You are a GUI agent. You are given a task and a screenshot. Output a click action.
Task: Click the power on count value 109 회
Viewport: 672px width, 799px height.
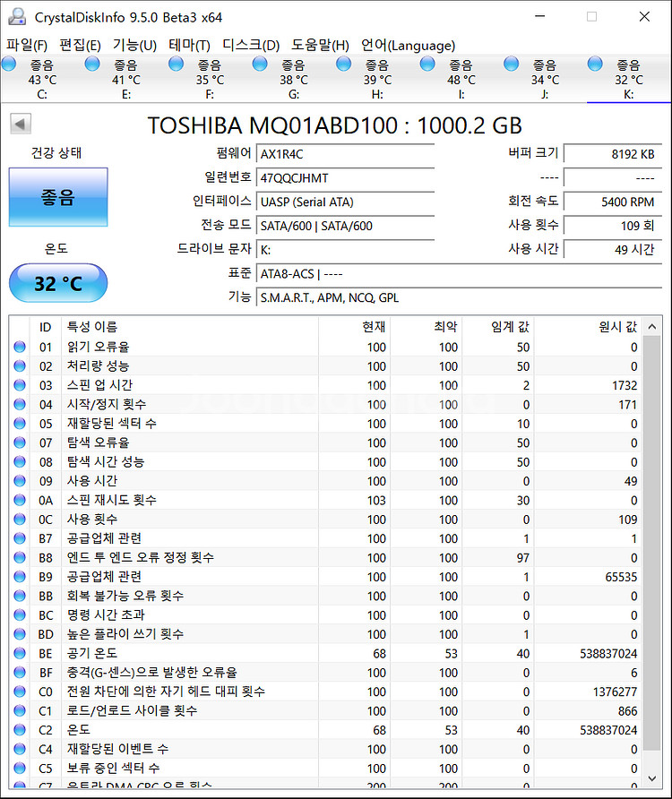pos(613,226)
